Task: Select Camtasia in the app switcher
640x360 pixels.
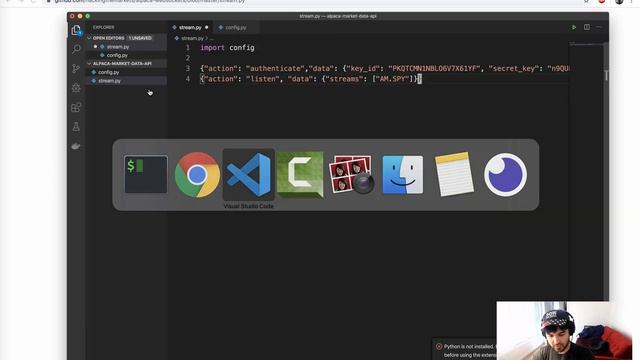Action: click(300, 175)
